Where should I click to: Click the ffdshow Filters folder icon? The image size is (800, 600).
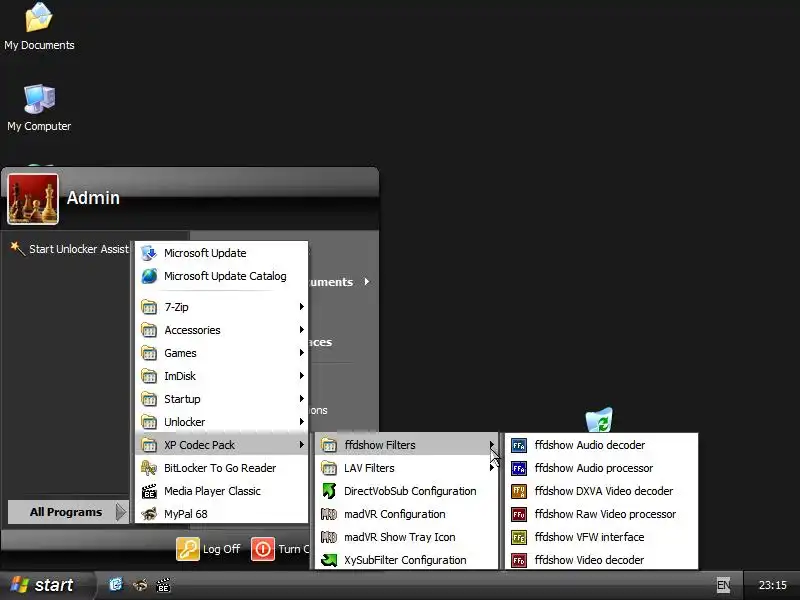329,445
